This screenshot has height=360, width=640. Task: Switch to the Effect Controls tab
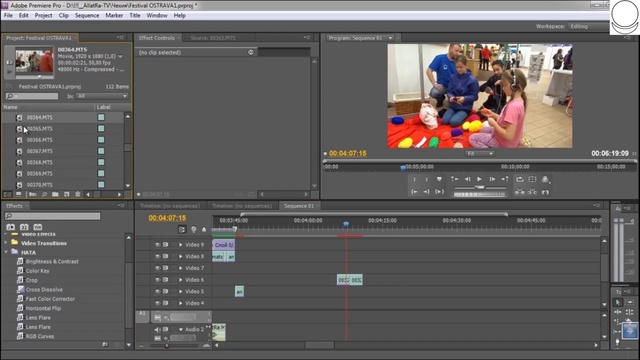(x=157, y=38)
